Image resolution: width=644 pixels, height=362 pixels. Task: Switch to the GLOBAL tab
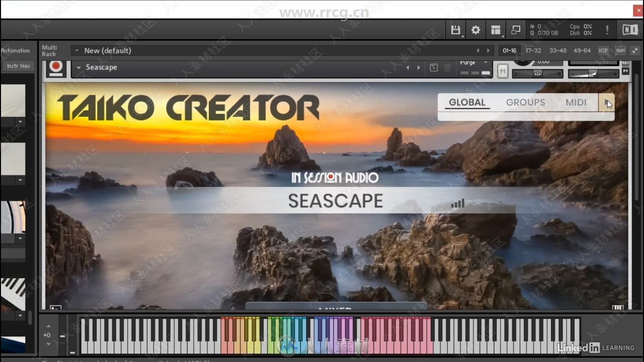tap(467, 103)
